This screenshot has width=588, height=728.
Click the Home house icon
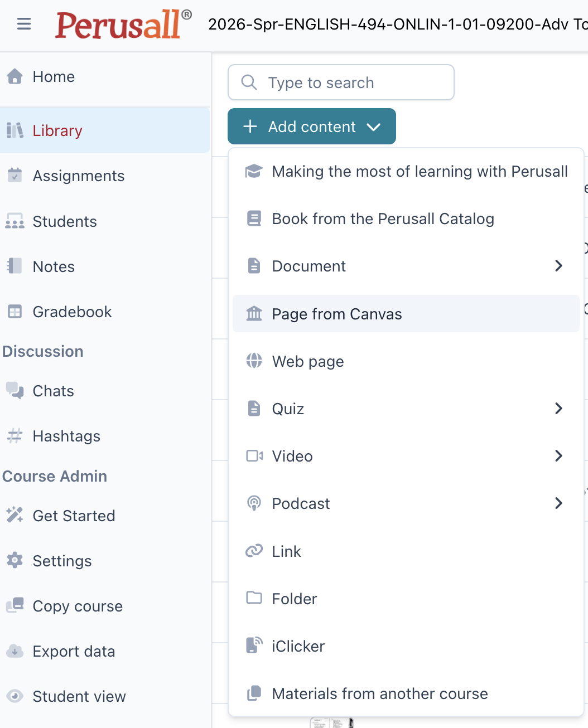[x=15, y=76]
